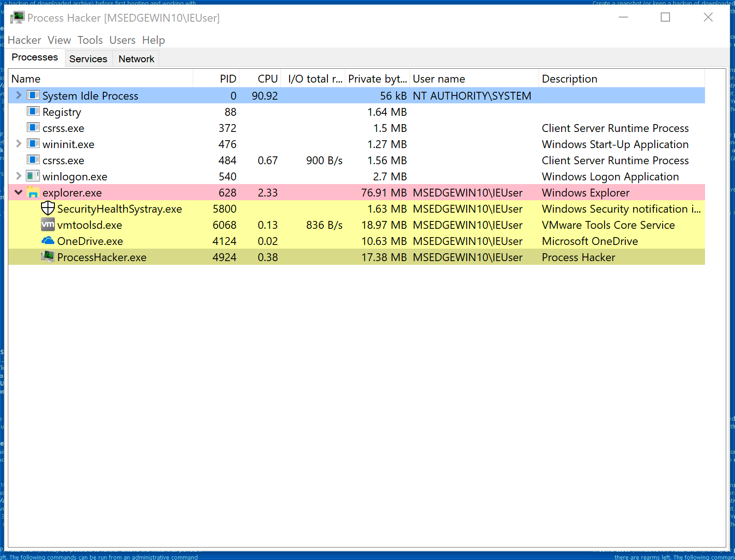Click the Registry process icon

(33, 112)
